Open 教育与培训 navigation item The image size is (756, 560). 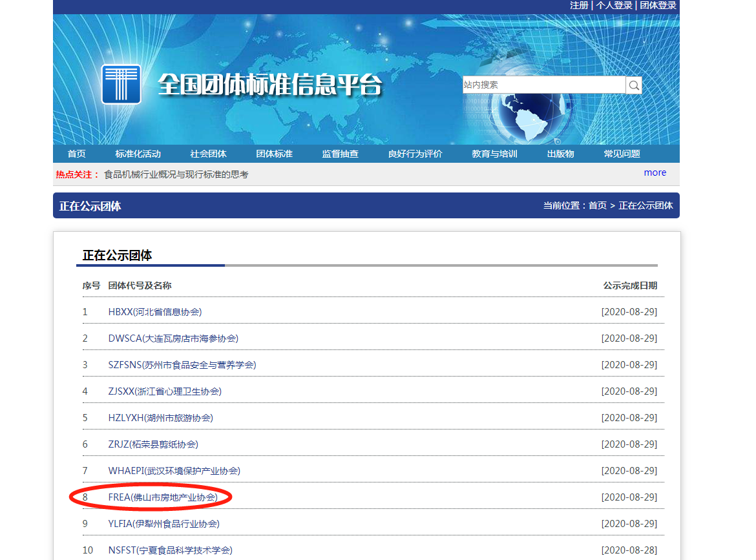(494, 154)
